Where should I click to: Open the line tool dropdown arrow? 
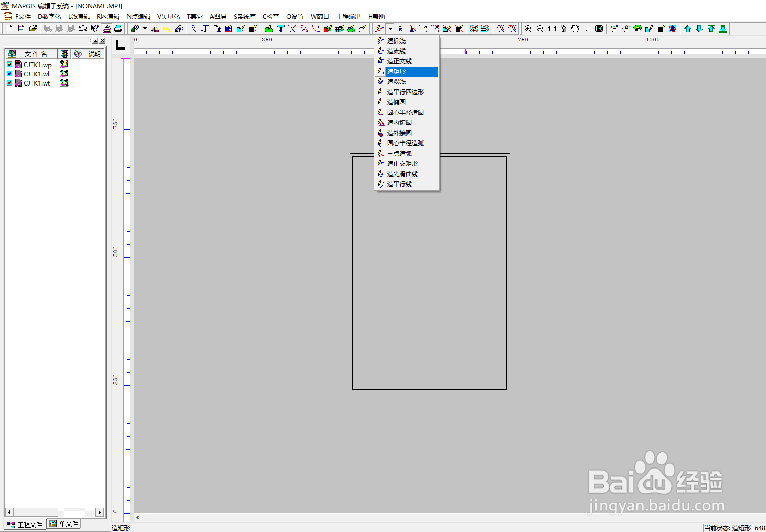coord(390,29)
